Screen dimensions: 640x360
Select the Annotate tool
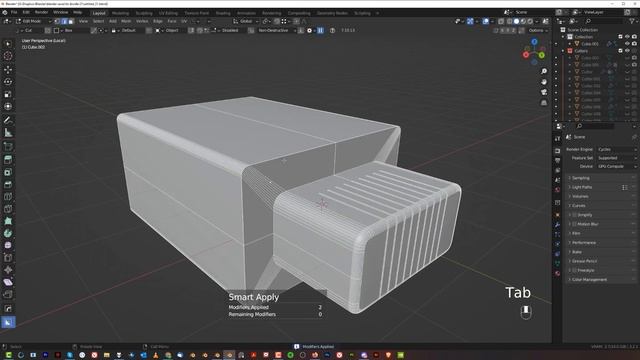point(8,120)
